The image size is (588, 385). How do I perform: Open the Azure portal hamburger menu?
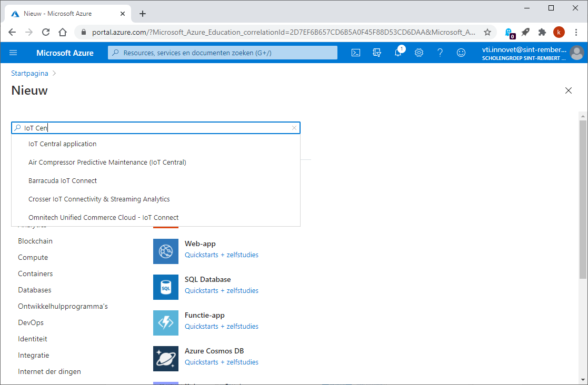pyautogui.click(x=13, y=53)
